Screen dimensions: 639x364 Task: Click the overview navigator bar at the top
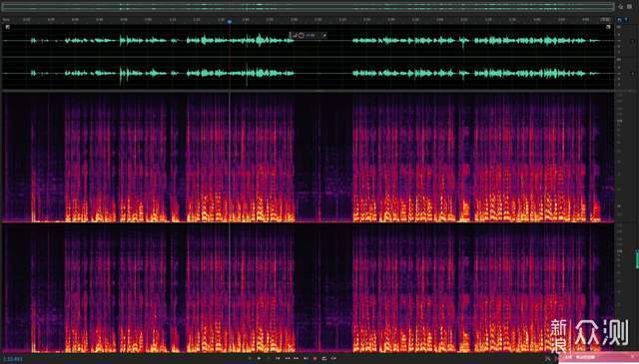(308, 7)
